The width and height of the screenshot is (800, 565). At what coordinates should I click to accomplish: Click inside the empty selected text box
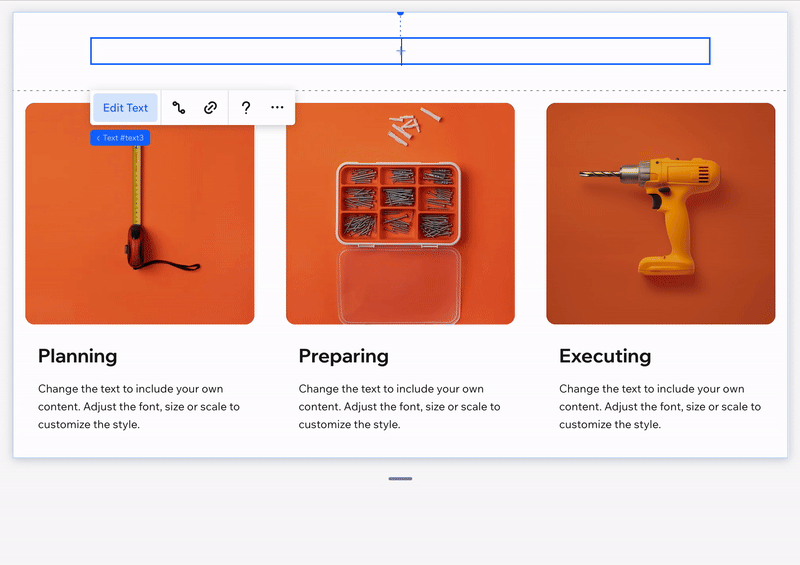tap(400, 51)
